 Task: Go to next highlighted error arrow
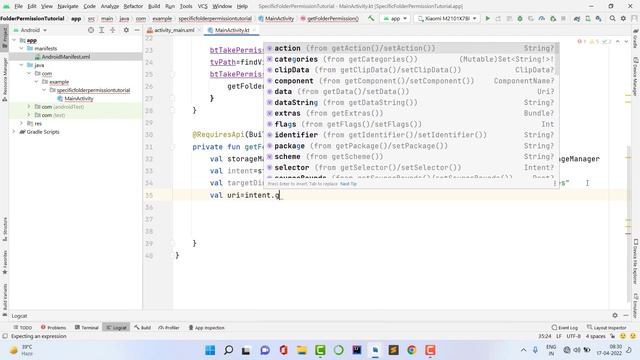(x=626, y=41)
